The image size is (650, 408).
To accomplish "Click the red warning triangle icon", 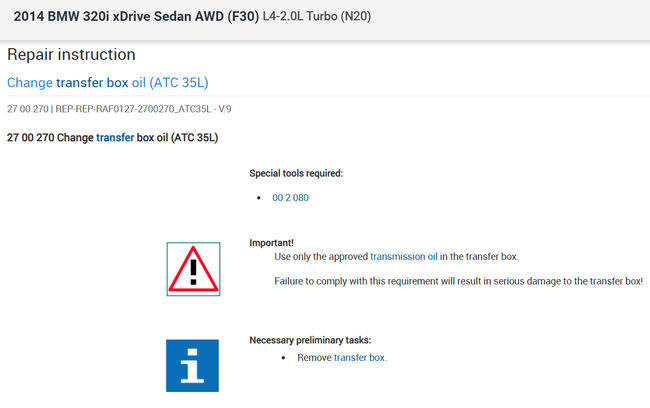I will click(x=193, y=269).
